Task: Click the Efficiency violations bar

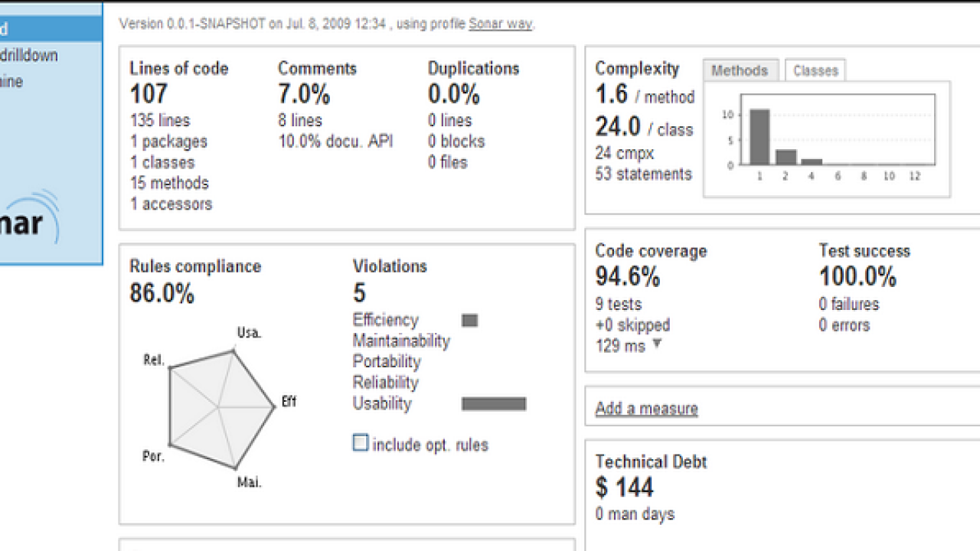Action: (x=469, y=320)
